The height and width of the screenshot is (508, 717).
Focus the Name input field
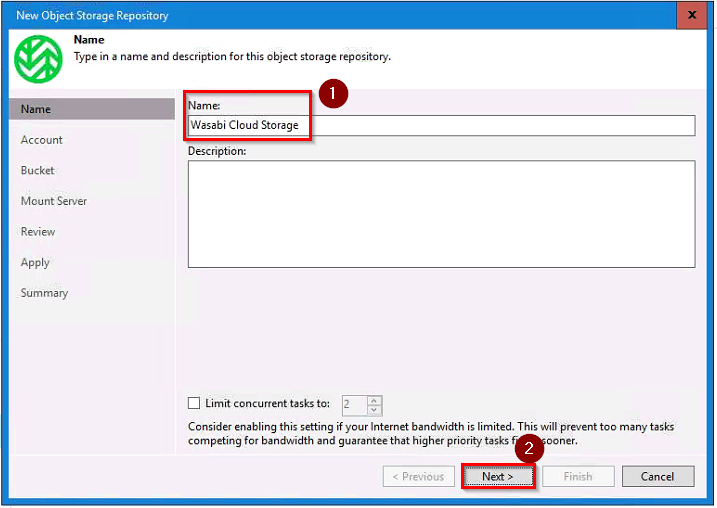(441, 125)
